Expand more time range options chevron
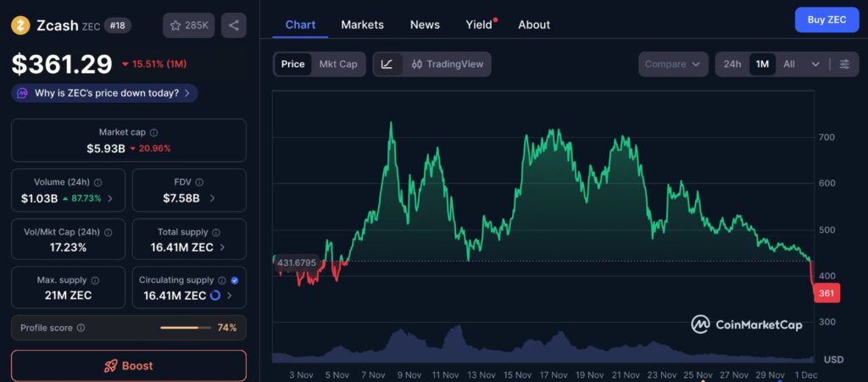The image size is (868, 382). tap(815, 64)
